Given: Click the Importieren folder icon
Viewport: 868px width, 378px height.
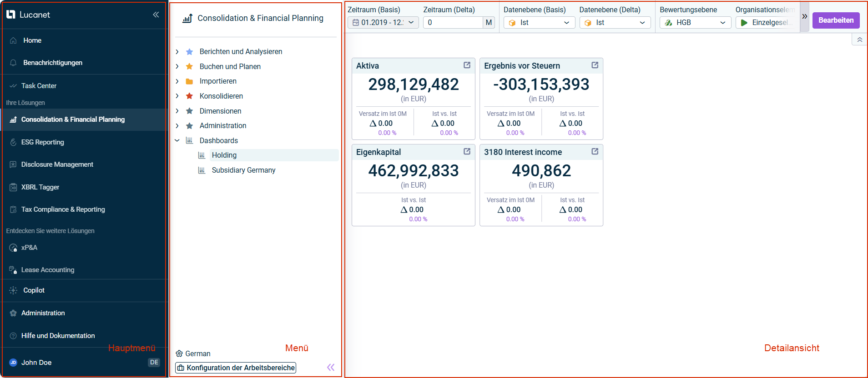Looking at the screenshot, I should [190, 81].
